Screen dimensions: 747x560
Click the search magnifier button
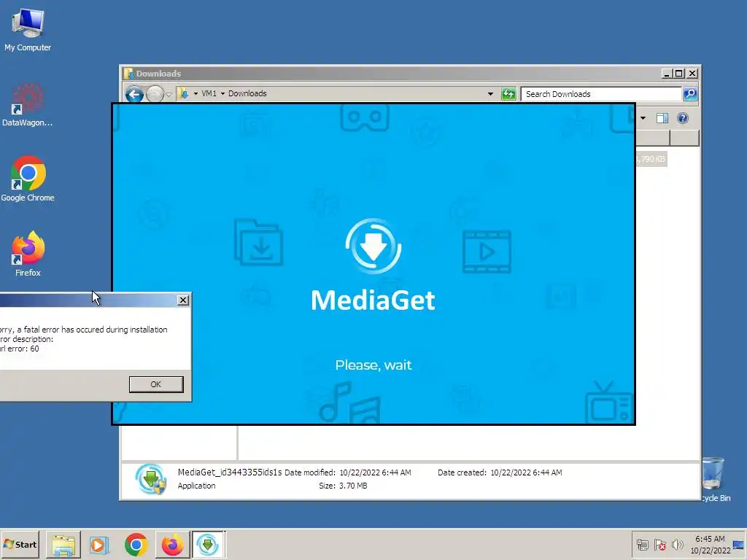[x=690, y=94]
